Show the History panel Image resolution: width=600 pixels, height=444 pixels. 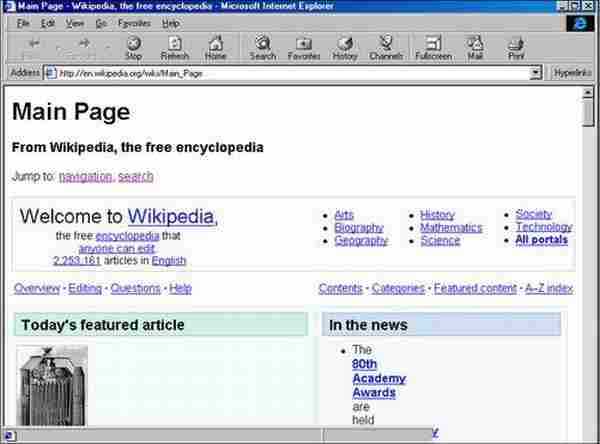(345, 47)
